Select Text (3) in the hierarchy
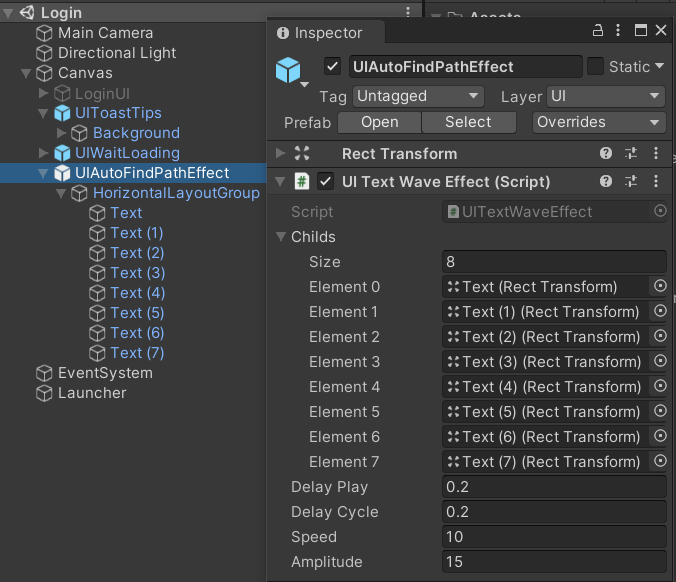676x582 pixels. pos(137,273)
